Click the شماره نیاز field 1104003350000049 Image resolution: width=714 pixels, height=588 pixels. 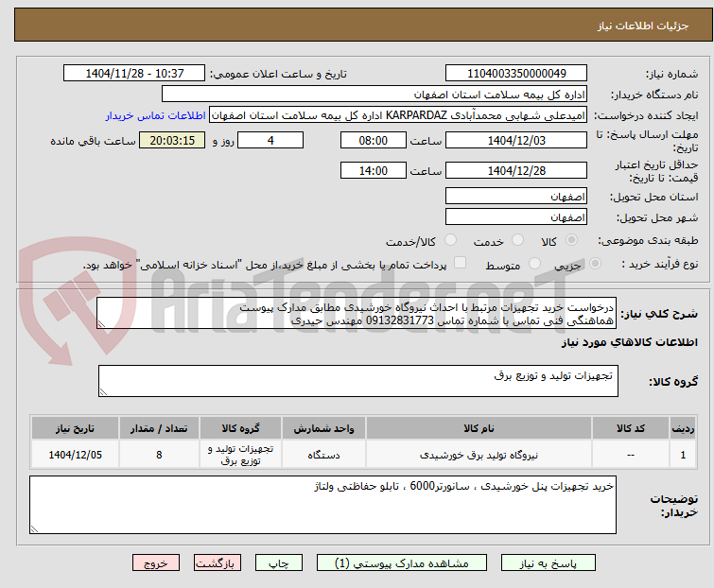tap(516, 74)
